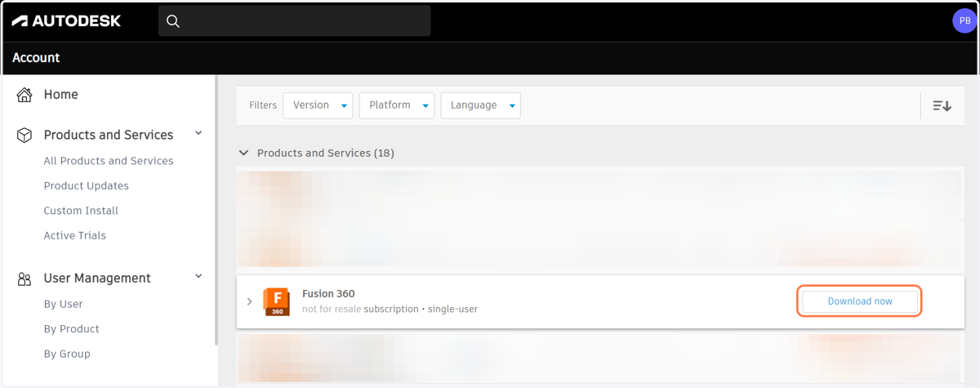Click the 'not for resale subscription' text
Screen dimensions: 980x388
point(360,310)
